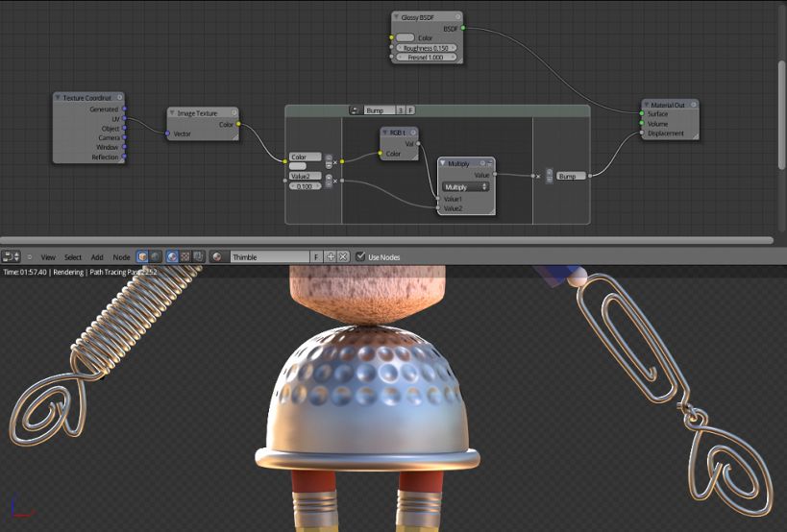Toggle fake user F on Bump group
Image resolution: width=787 pixels, height=532 pixels.
click(x=410, y=110)
